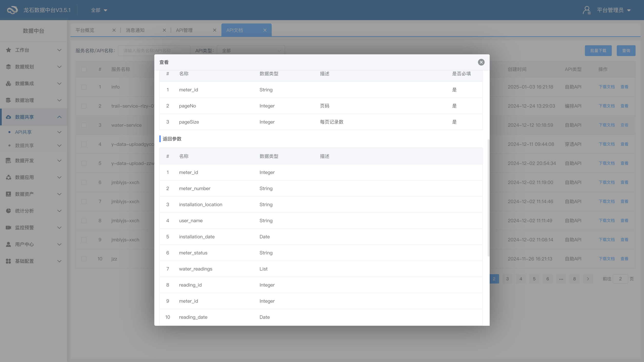Select the current page 2 button
Viewport: 644px width, 362px height.
[494, 279]
